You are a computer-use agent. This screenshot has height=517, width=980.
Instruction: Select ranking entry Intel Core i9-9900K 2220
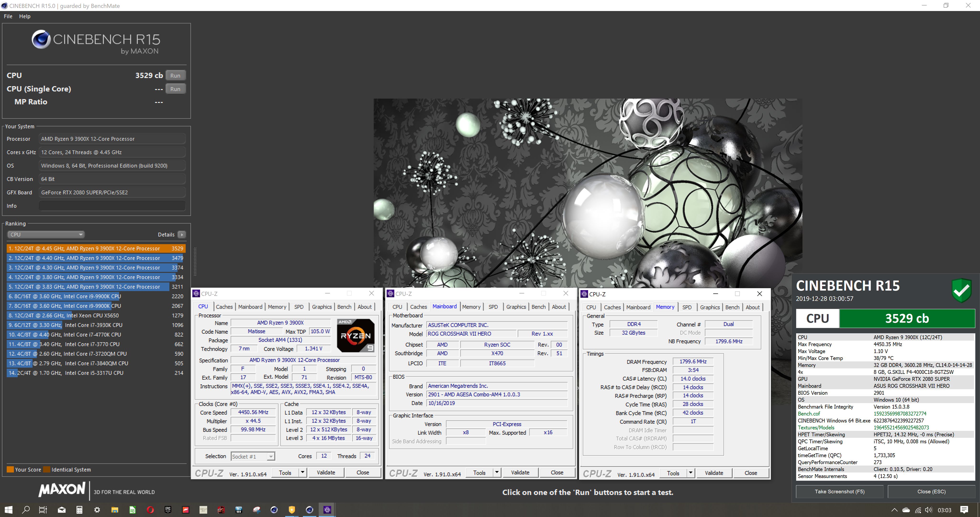pyautogui.click(x=96, y=296)
